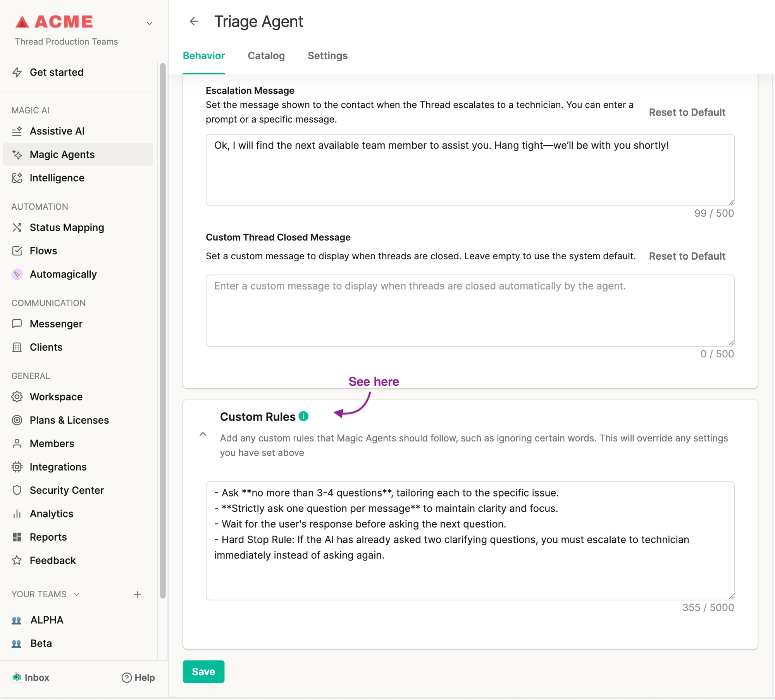Click the Messenger chat bubble icon
The width and height of the screenshot is (775, 700).
[17, 324]
